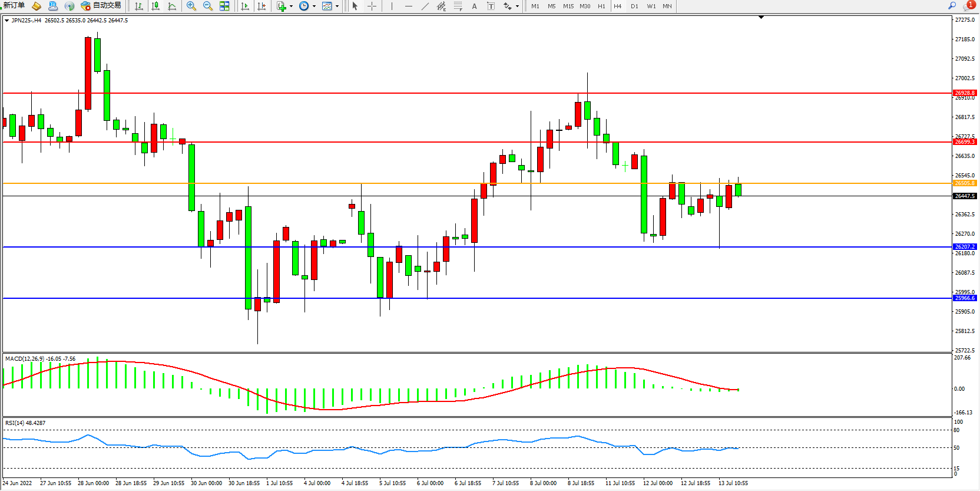Select the text label 'A' tool
The width and height of the screenshot is (980, 491).
[474, 6]
